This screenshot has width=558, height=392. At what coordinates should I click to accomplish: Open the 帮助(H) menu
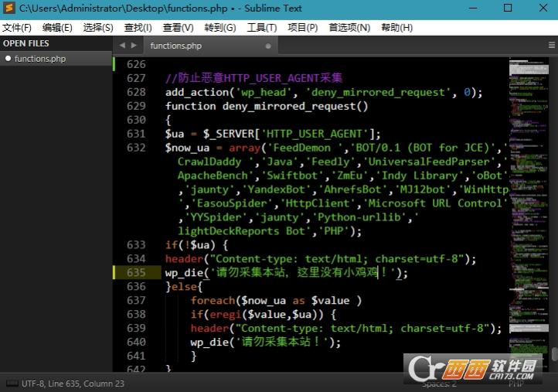[x=396, y=27]
